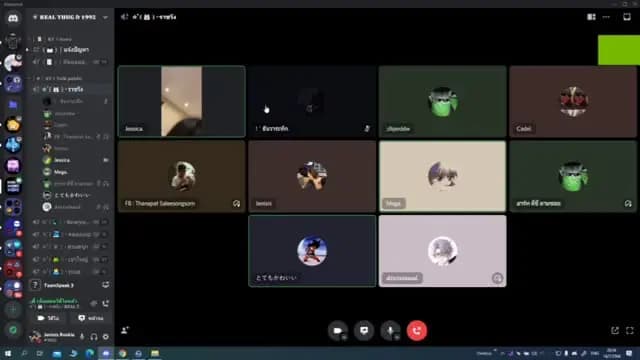The width and height of the screenshot is (640, 360).
Task: Open Task View on taskbar
Action: 40,353
